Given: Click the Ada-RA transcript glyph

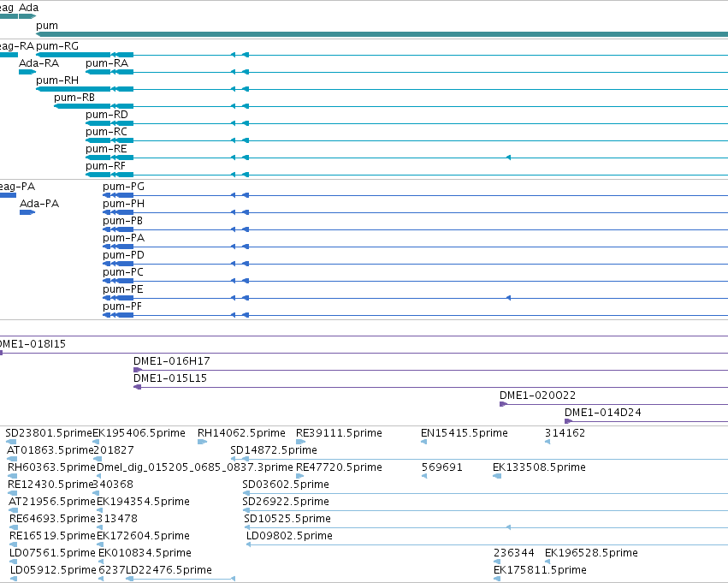Looking at the screenshot, I should click(27, 72).
